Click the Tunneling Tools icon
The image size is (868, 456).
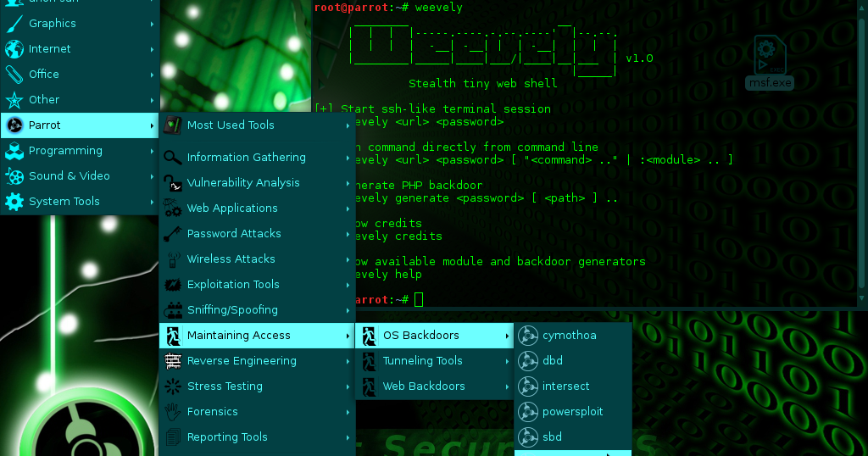369,361
